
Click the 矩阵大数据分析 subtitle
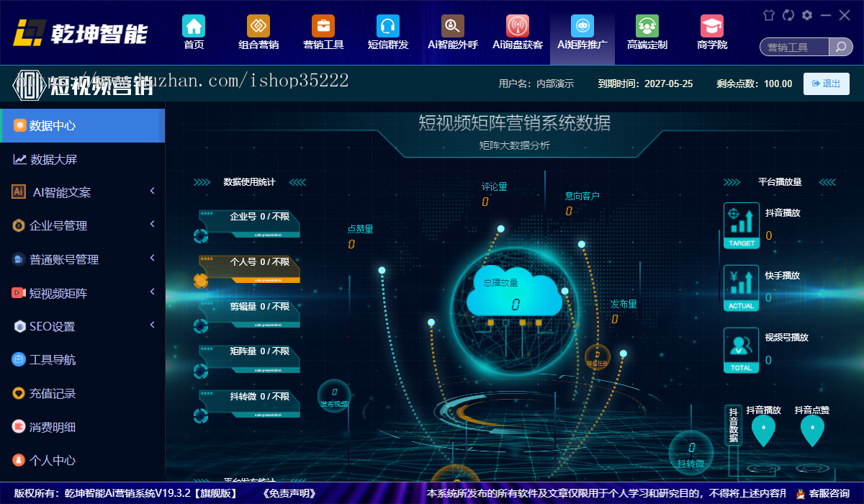click(514, 145)
